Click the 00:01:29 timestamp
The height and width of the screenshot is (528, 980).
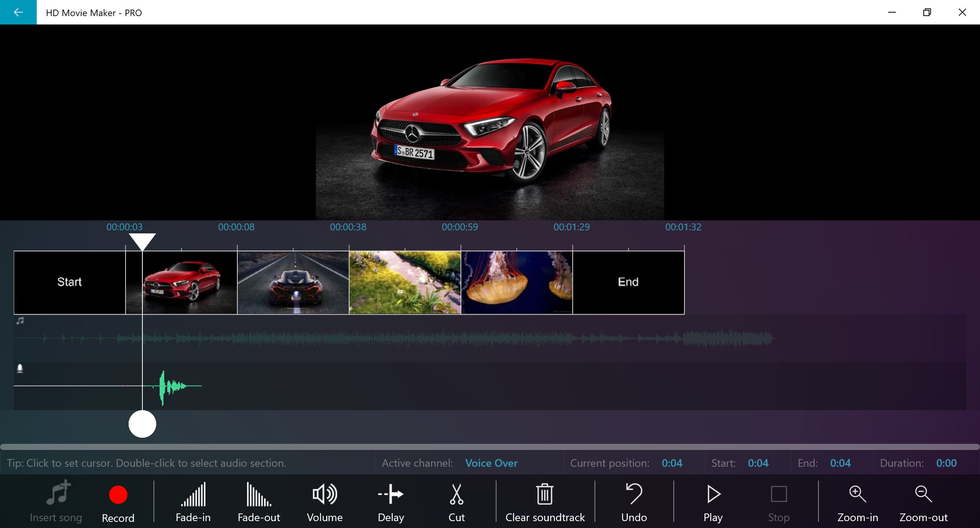(x=572, y=227)
